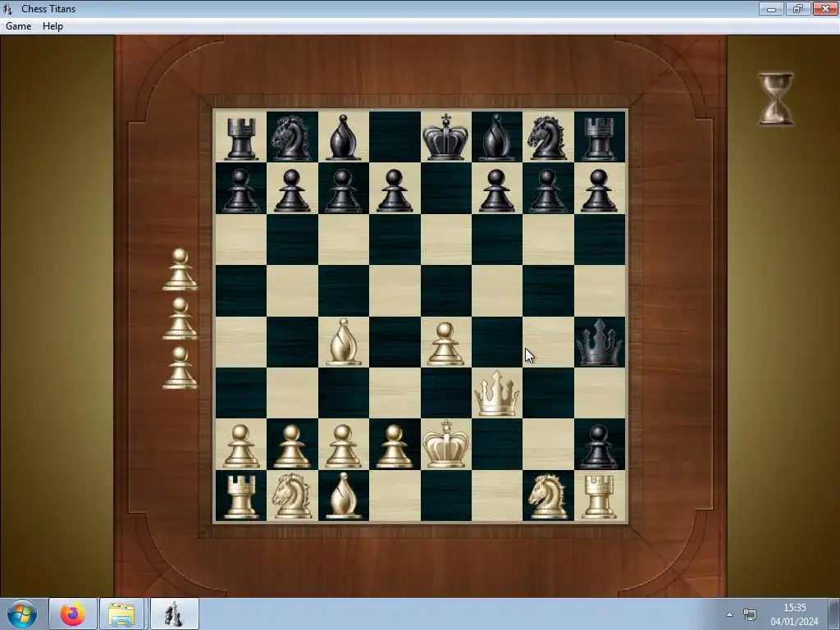Choose the white pawn on c2
This screenshot has height=630, width=840.
[343, 446]
